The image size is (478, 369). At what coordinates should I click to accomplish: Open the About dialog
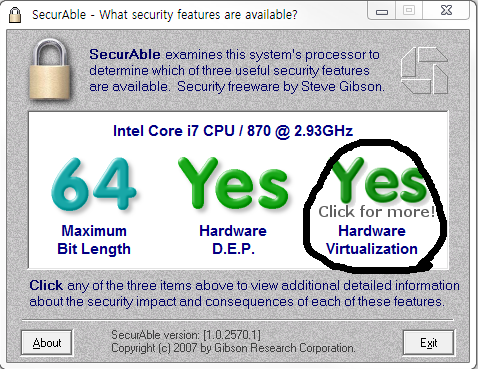(x=47, y=343)
